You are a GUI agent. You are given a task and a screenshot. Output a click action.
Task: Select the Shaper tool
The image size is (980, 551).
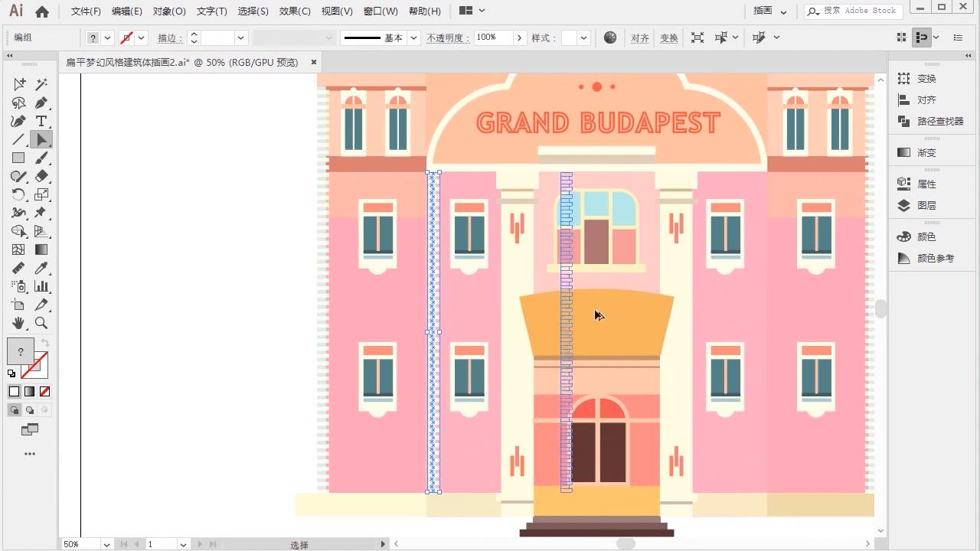pos(19,176)
